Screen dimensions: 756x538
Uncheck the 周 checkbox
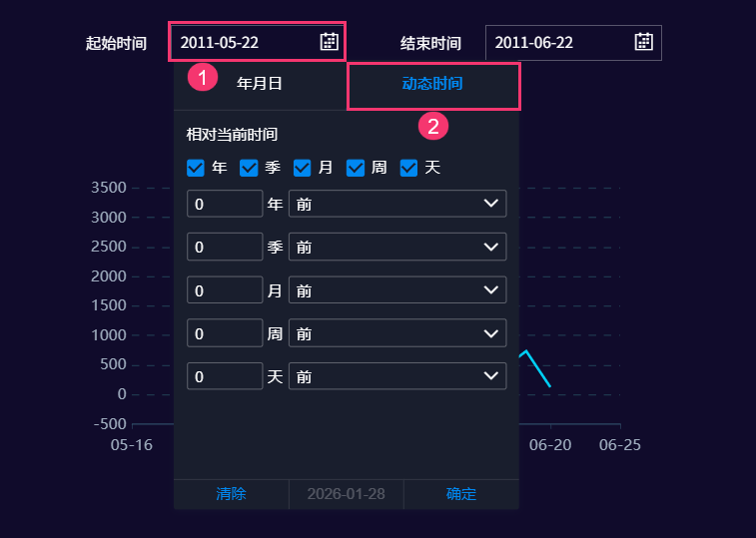click(x=356, y=168)
